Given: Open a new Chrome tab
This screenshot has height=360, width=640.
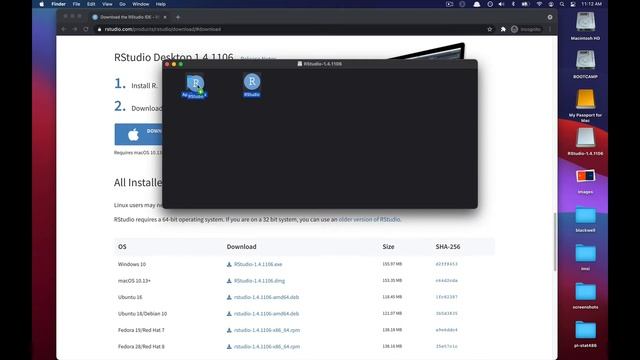Looking at the screenshot, I should pyautogui.click(x=178, y=17).
